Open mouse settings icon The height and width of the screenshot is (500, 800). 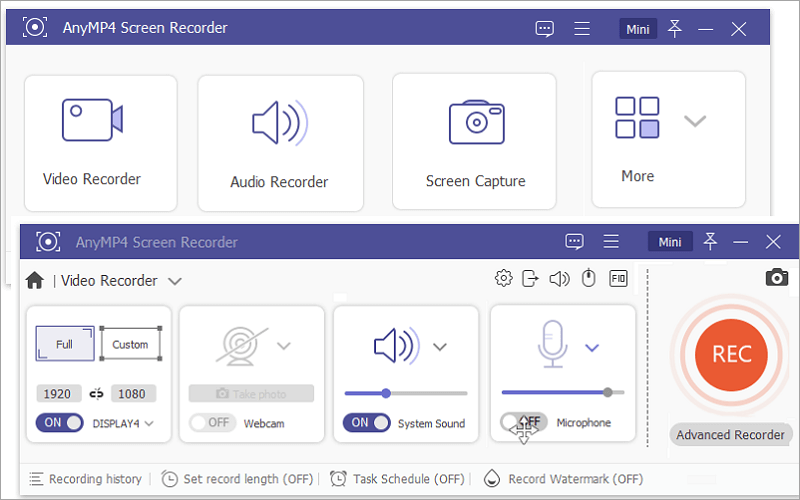589,278
